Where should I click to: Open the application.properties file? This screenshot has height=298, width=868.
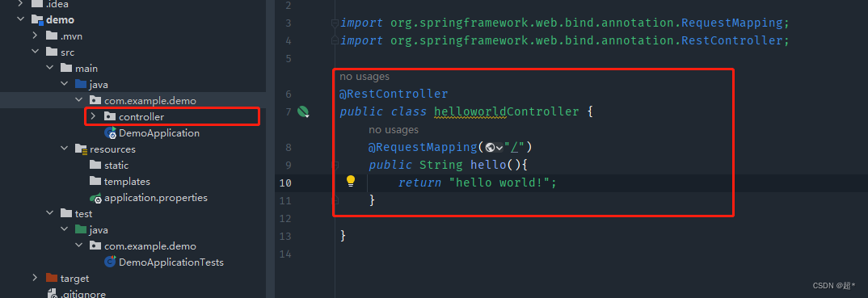pos(155,197)
